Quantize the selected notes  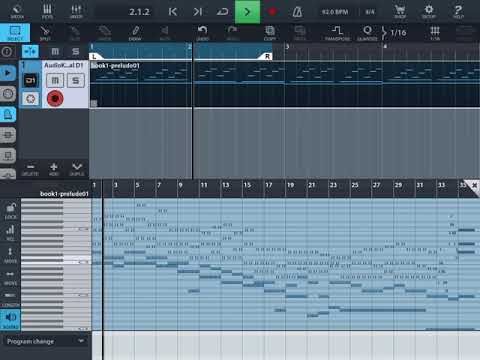[367, 33]
